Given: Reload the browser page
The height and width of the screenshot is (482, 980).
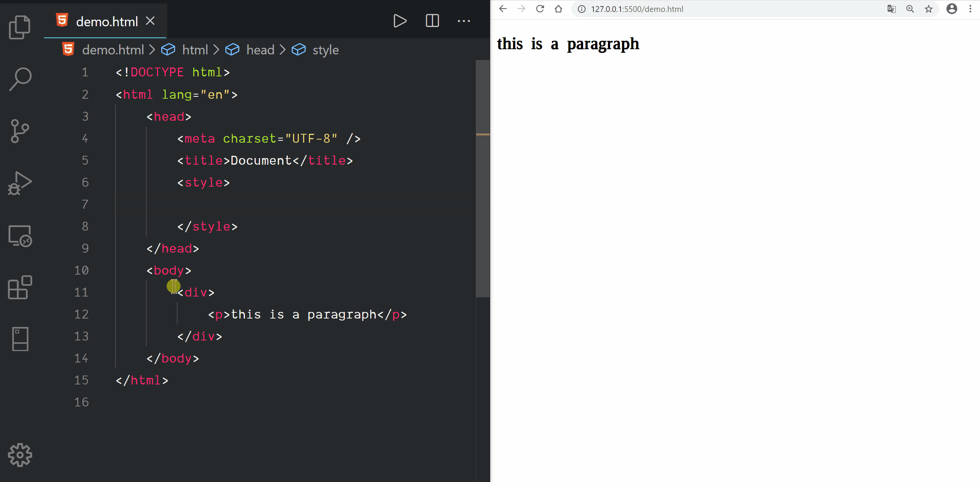Looking at the screenshot, I should (540, 9).
